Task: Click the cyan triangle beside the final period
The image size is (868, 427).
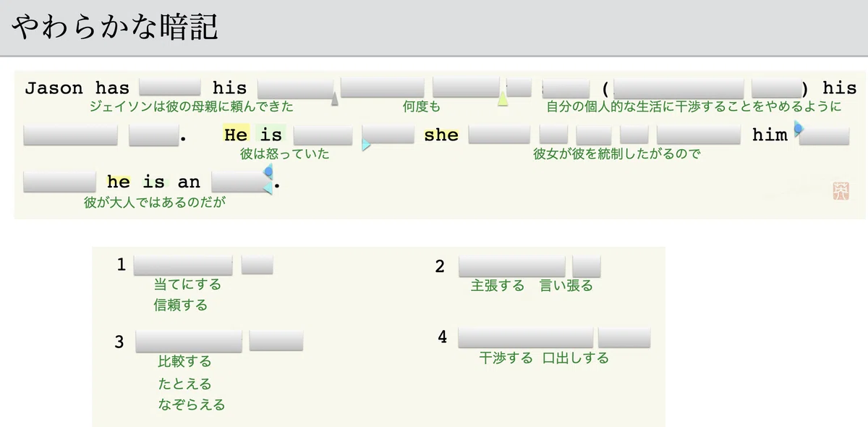Action: click(x=268, y=187)
